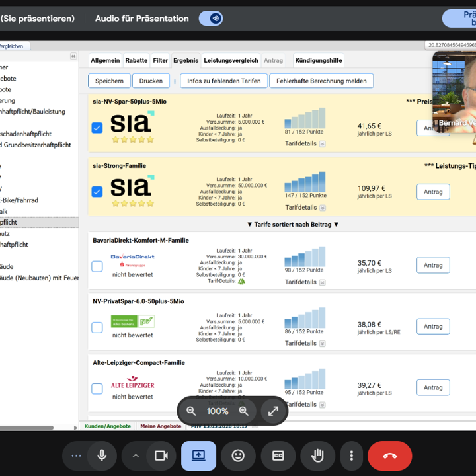Turn off the camera

161,456
